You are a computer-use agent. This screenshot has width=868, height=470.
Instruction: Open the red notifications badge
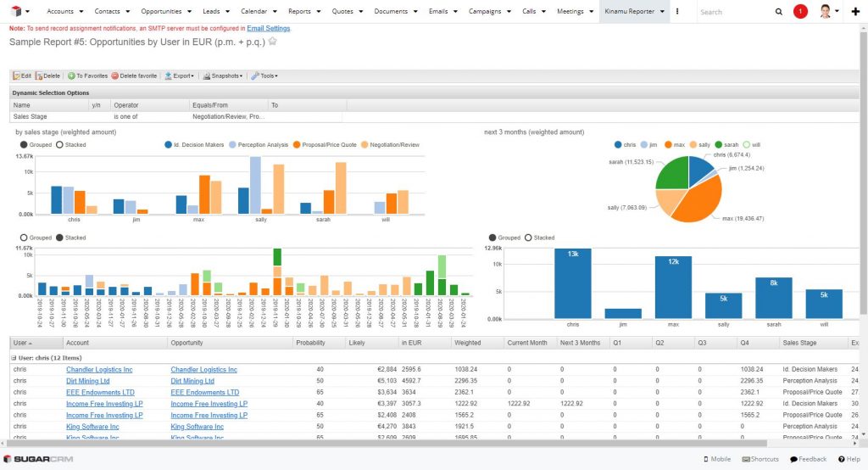(x=800, y=11)
